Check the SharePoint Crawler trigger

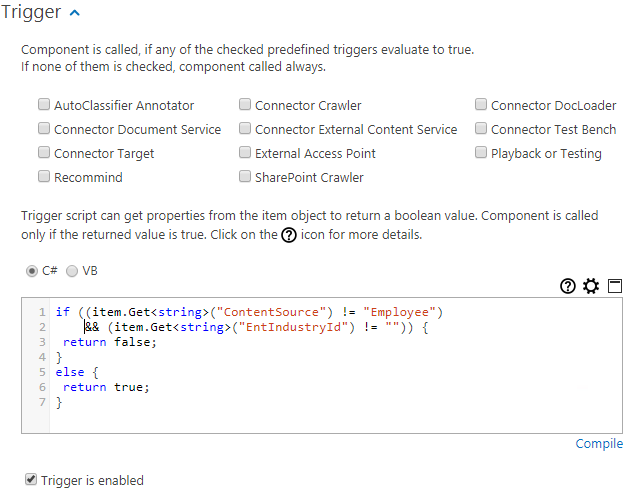click(245, 177)
